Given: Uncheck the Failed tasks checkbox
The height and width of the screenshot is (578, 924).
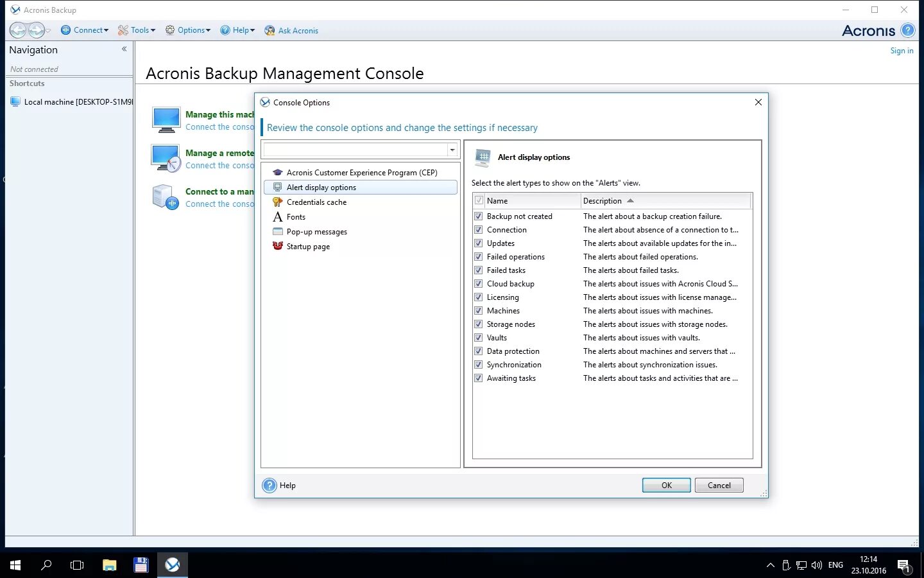Looking at the screenshot, I should pyautogui.click(x=479, y=270).
